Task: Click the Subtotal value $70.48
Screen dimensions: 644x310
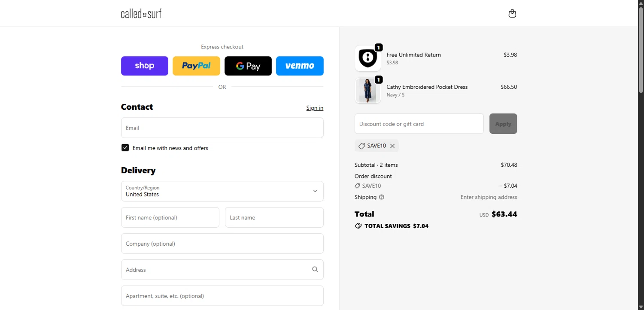Action: coord(509,165)
